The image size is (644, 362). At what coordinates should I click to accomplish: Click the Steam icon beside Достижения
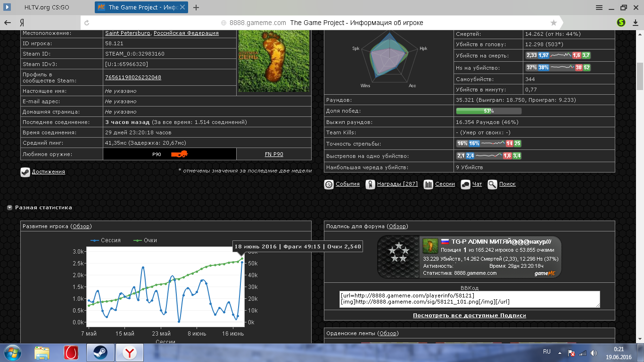click(25, 172)
